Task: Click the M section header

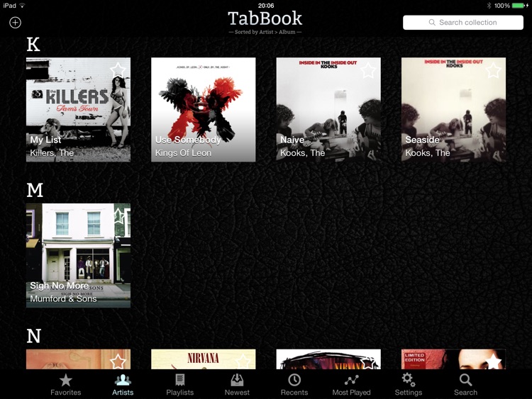Action: [x=35, y=190]
